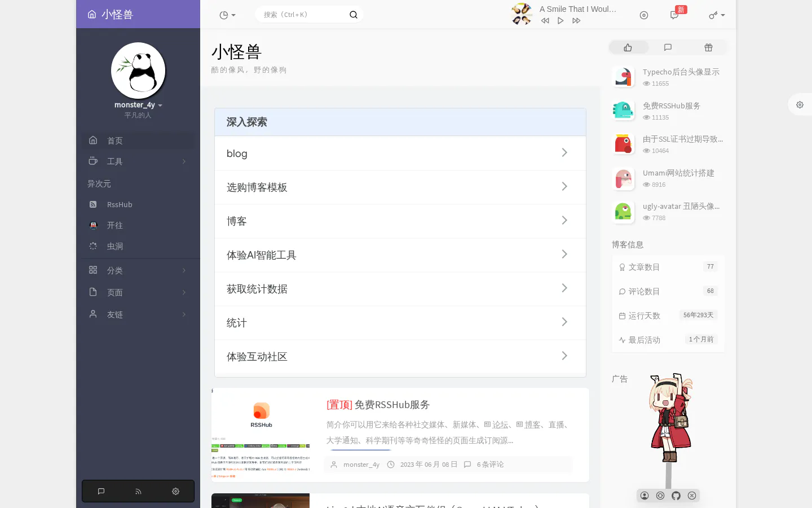Expand the 工具 sidebar menu
Screen dimensions: 812x508
coord(138,161)
